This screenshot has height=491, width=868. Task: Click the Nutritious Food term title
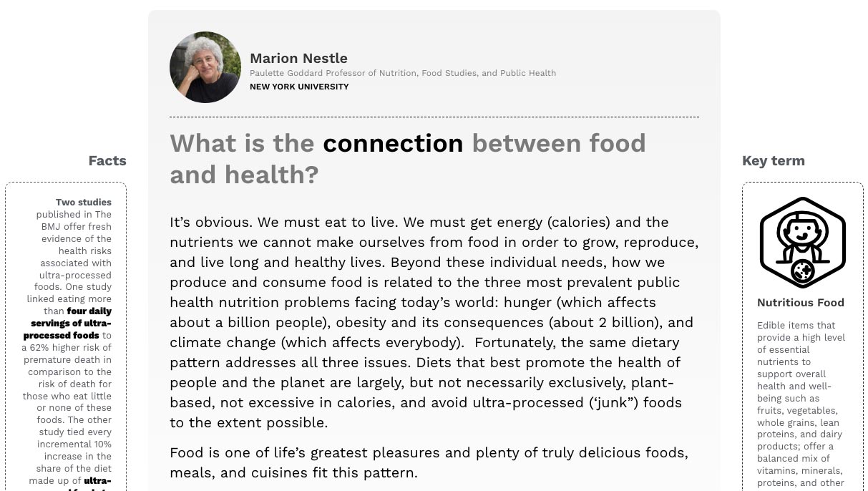(800, 303)
